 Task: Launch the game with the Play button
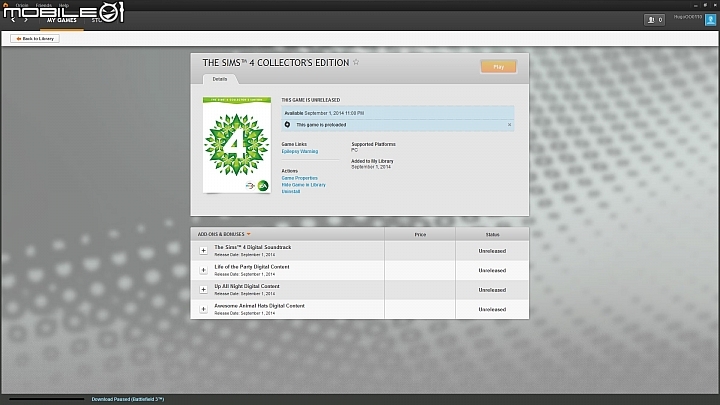tap(498, 67)
